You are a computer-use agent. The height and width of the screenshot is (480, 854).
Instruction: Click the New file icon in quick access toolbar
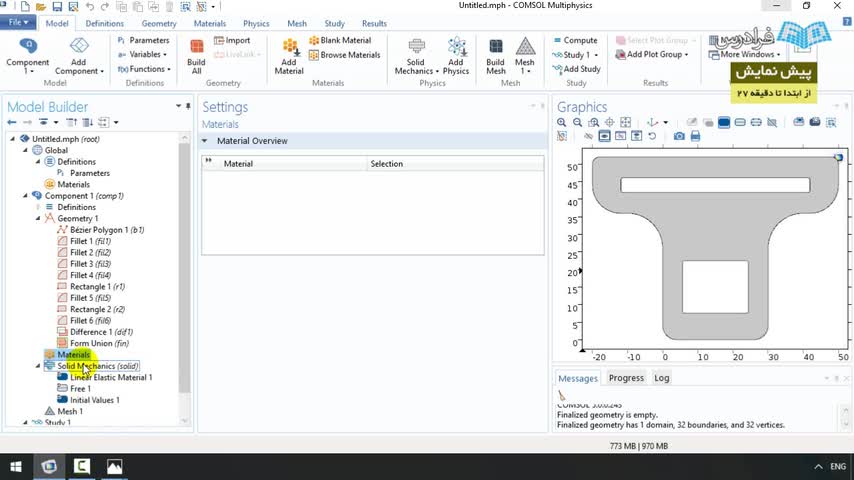click(x=25, y=7)
